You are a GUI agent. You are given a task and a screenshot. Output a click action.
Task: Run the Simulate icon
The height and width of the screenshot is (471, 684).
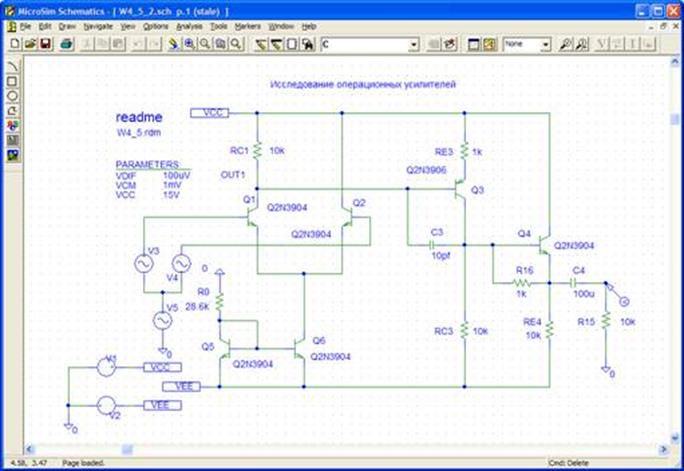[x=489, y=44]
